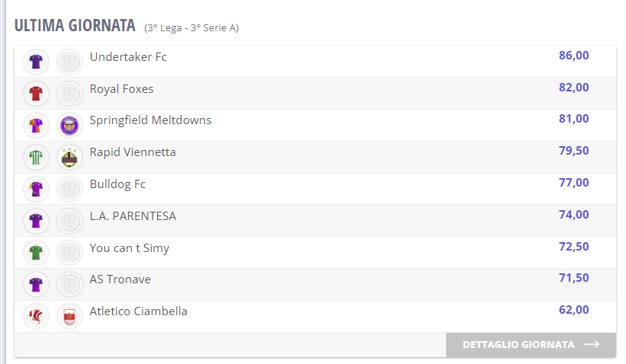
Task: Click Atletico Ciambella score 62,00
Action: [573, 311]
